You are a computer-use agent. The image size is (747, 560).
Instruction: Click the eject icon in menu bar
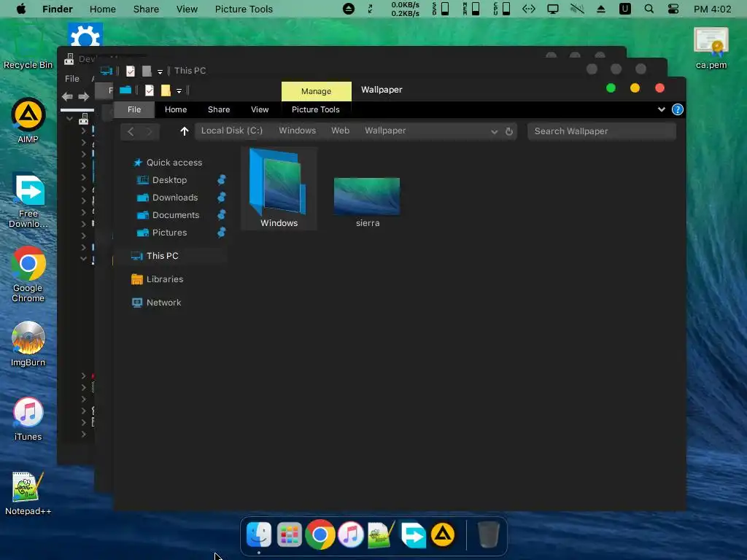tap(601, 9)
